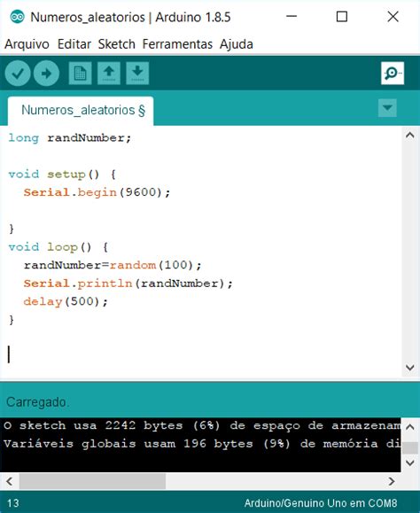Click editor scrollbar up arrow
The height and width of the screenshot is (513, 420).
410,136
